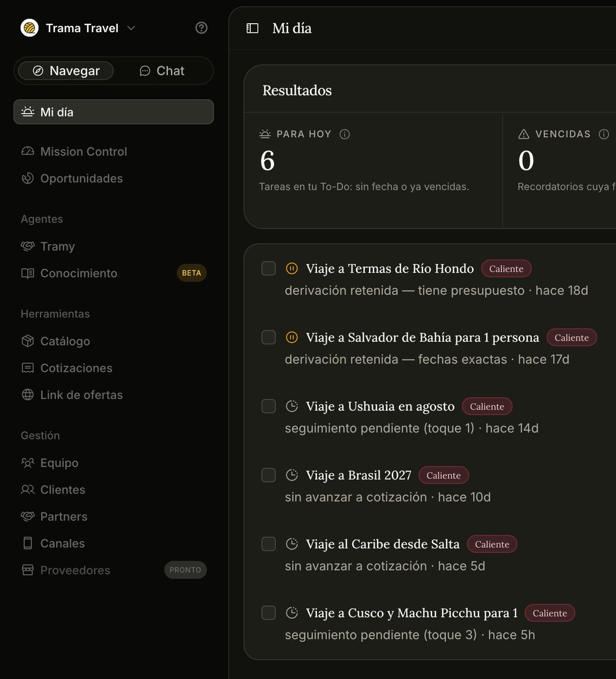616x679 pixels.
Task: Click the pause icon on Termas de Río Hondo
Action: [x=292, y=268]
